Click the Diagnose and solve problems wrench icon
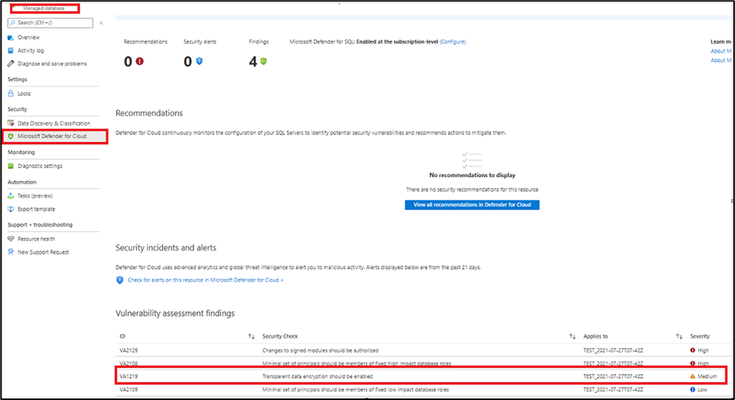 pos(11,64)
